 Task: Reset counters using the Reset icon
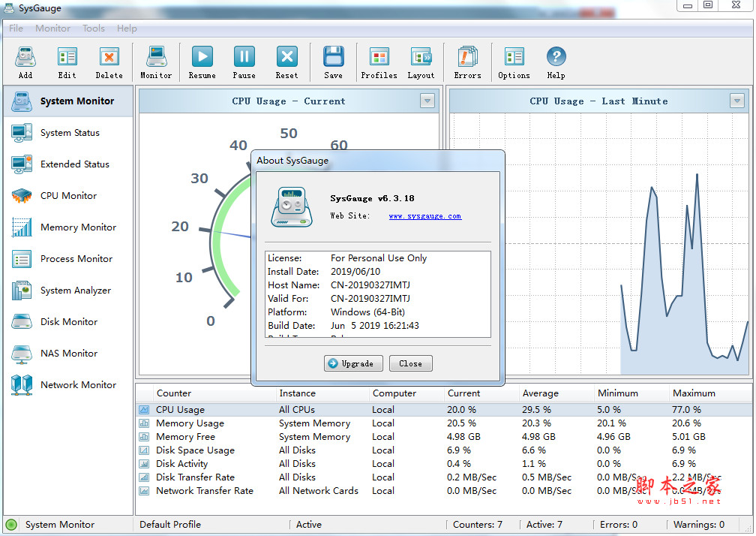click(x=286, y=62)
